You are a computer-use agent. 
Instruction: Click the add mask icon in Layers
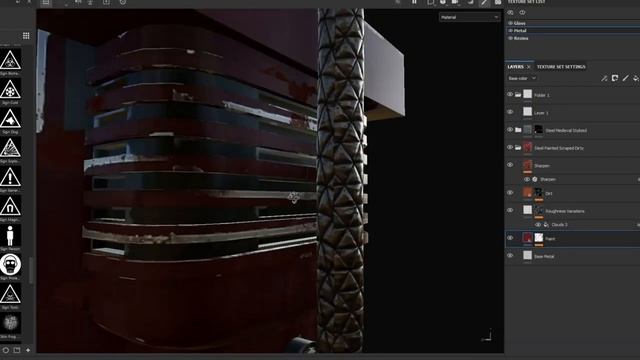click(x=615, y=78)
